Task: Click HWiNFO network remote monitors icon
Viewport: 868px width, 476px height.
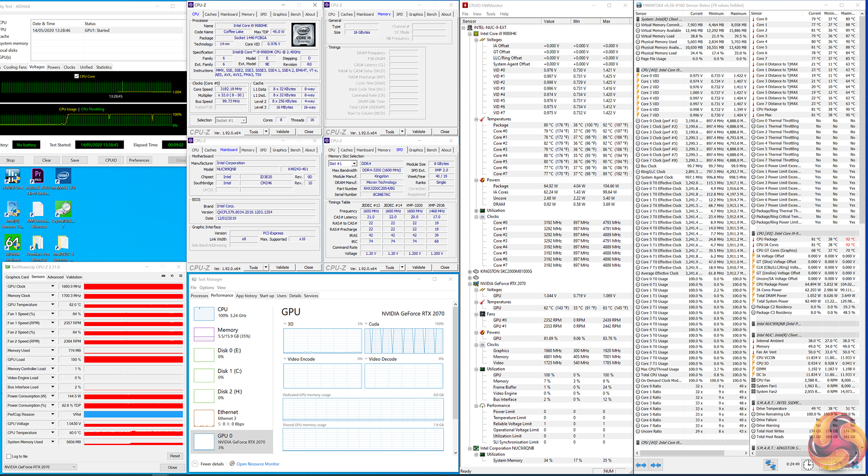Action: [x=770, y=465]
